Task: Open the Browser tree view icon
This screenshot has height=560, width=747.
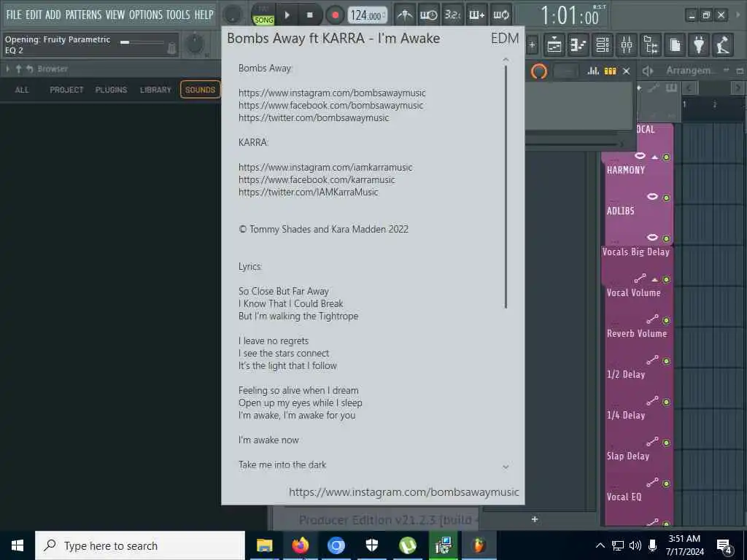Action: (x=651, y=45)
